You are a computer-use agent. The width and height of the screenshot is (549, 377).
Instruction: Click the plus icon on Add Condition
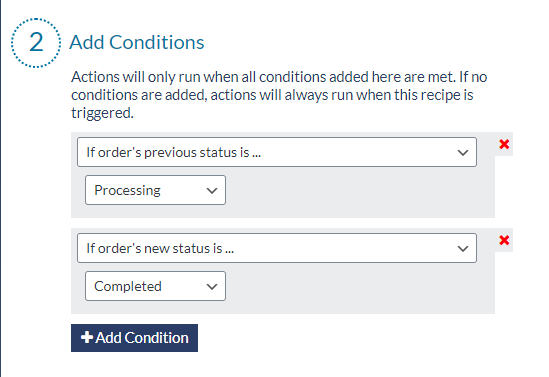86,337
